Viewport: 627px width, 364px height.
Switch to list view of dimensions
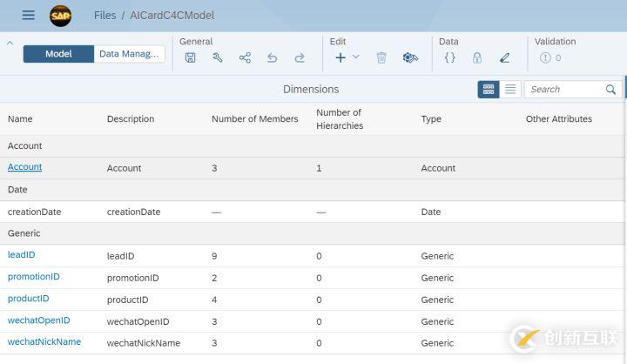tap(510, 90)
